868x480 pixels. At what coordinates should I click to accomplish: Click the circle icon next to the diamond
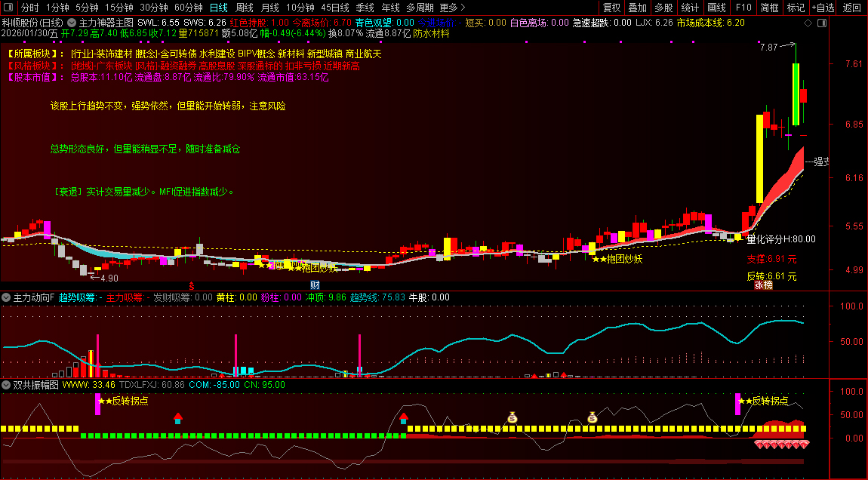[x=821, y=23]
